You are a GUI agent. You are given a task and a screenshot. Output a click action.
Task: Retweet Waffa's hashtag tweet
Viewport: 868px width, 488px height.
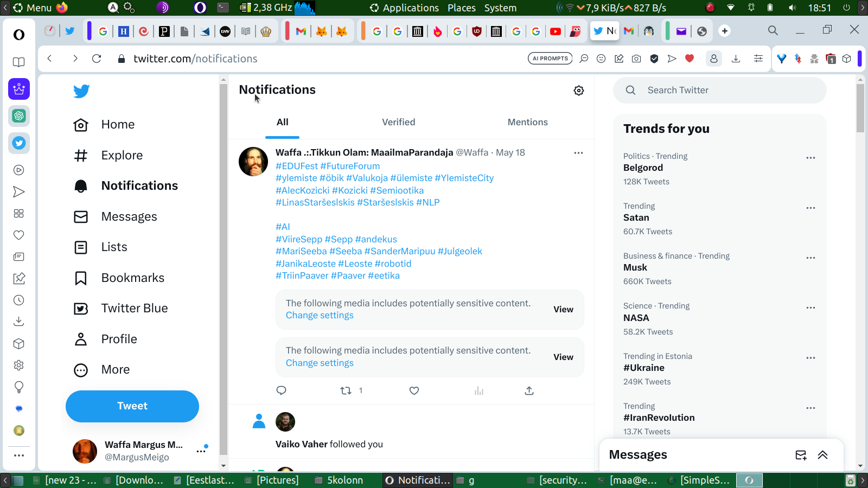[346, 390]
